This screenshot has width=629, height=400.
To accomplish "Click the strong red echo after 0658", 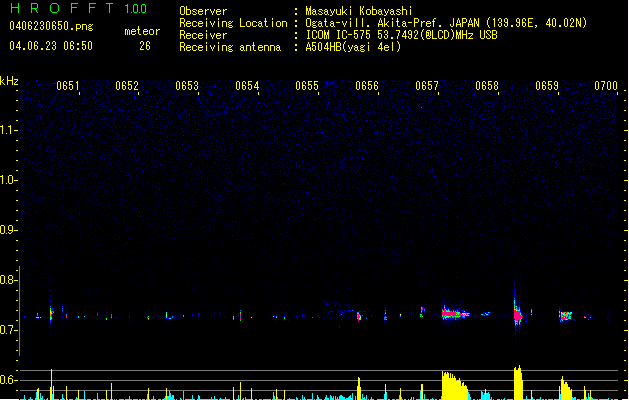I will 517,315.
